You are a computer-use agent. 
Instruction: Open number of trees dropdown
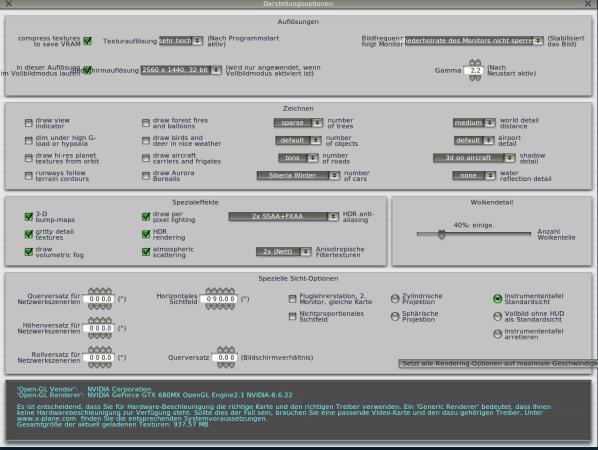click(x=298, y=123)
